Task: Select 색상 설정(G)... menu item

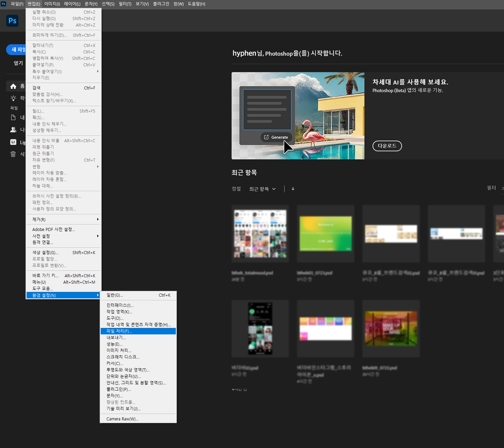Action: 64,252
